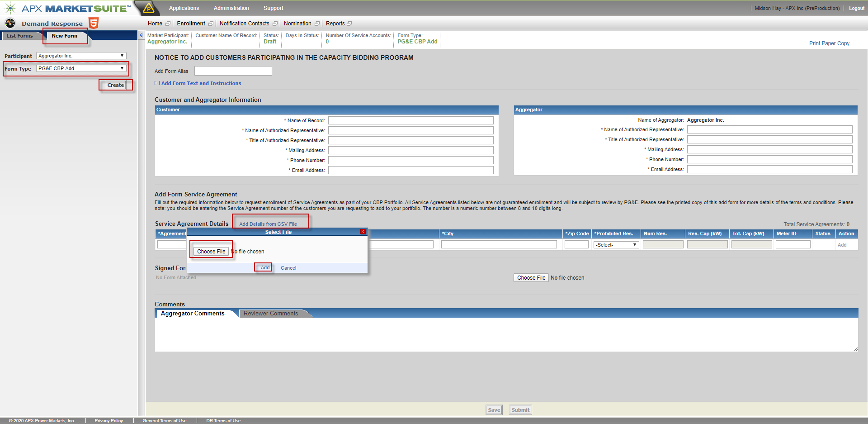Switch to Reviewer Comments tab
The height and width of the screenshot is (424, 868).
pyautogui.click(x=271, y=314)
